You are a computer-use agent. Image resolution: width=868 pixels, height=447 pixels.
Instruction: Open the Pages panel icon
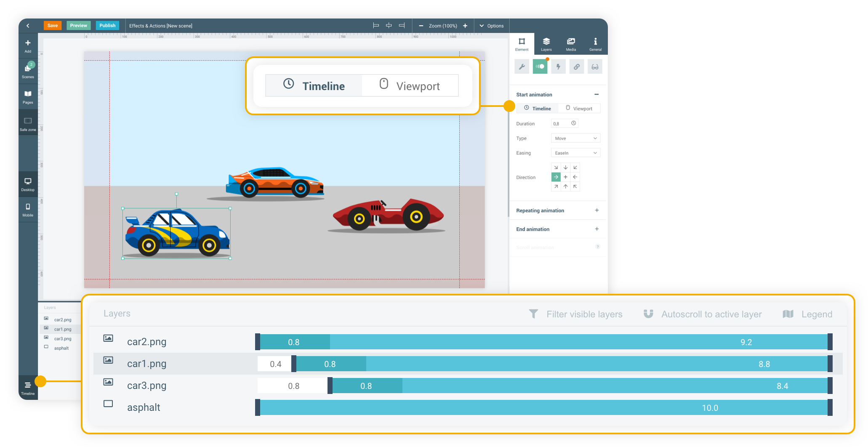click(28, 96)
